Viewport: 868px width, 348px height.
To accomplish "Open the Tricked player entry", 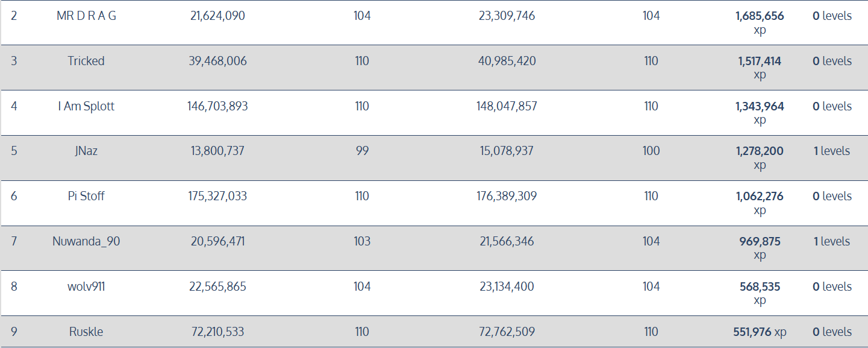I will tap(86, 61).
